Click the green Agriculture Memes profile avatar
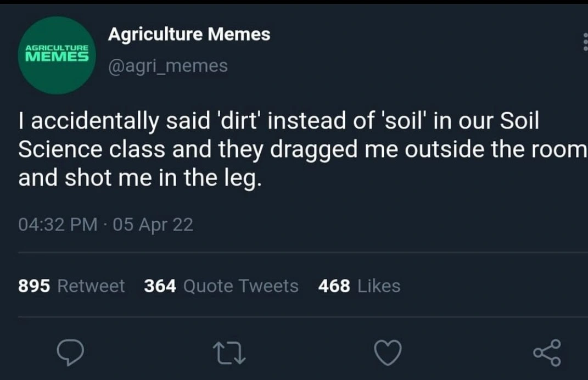Viewport: 588px width, 380px height. click(x=58, y=55)
